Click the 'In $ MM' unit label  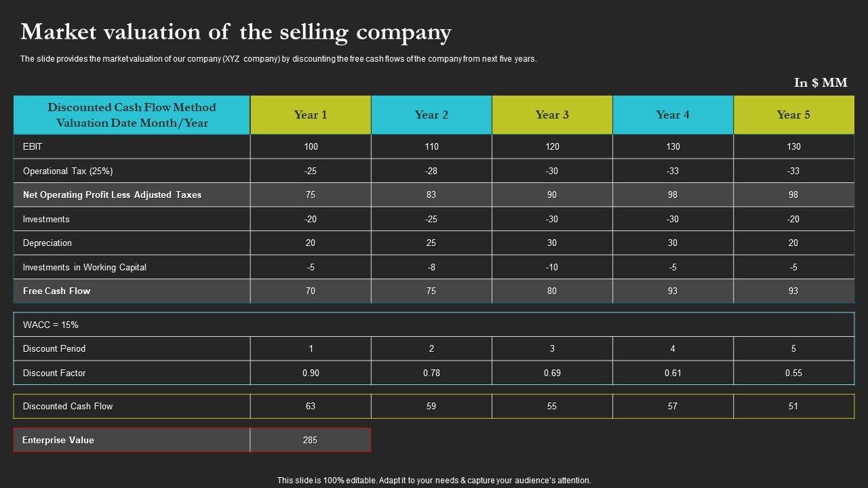pos(821,83)
